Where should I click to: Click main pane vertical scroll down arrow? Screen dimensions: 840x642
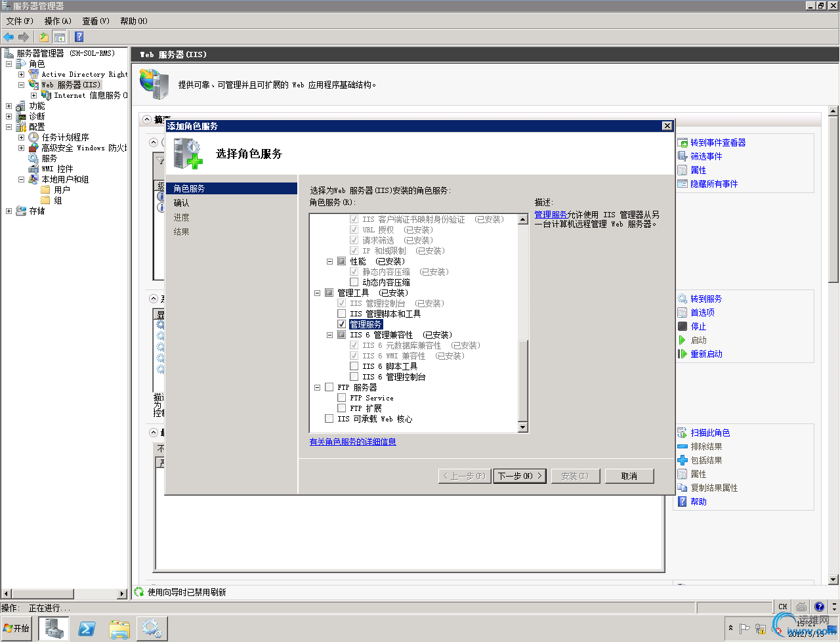[x=833, y=580]
